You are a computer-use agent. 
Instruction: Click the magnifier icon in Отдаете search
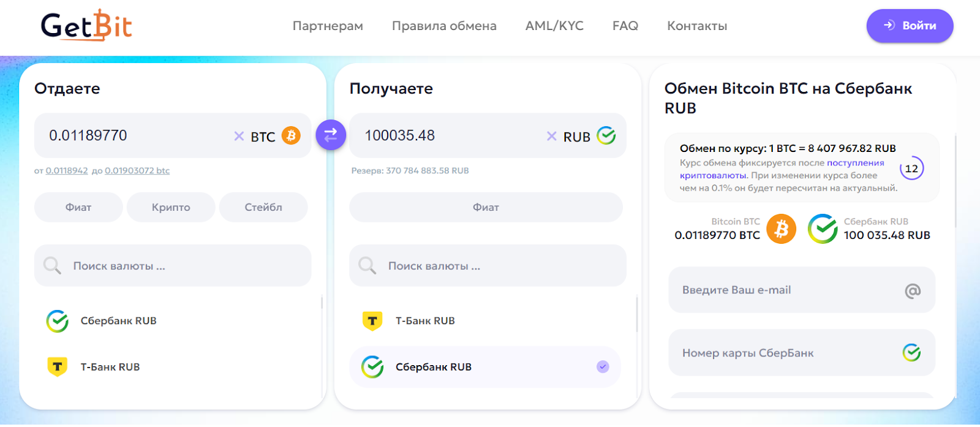point(52,265)
